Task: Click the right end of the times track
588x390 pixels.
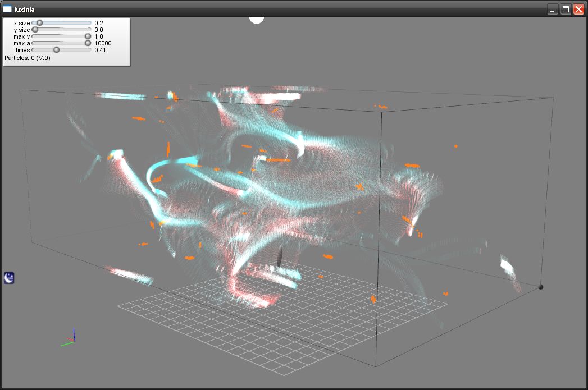Action: [89, 50]
